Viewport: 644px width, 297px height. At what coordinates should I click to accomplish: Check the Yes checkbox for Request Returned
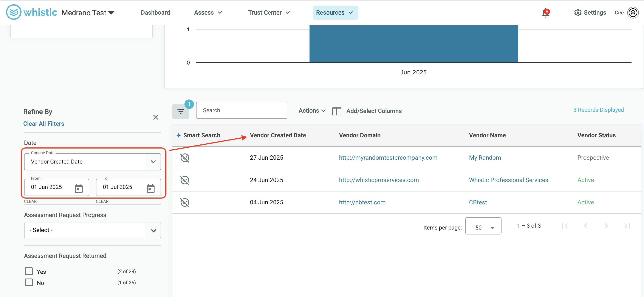(x=29, y=271)
